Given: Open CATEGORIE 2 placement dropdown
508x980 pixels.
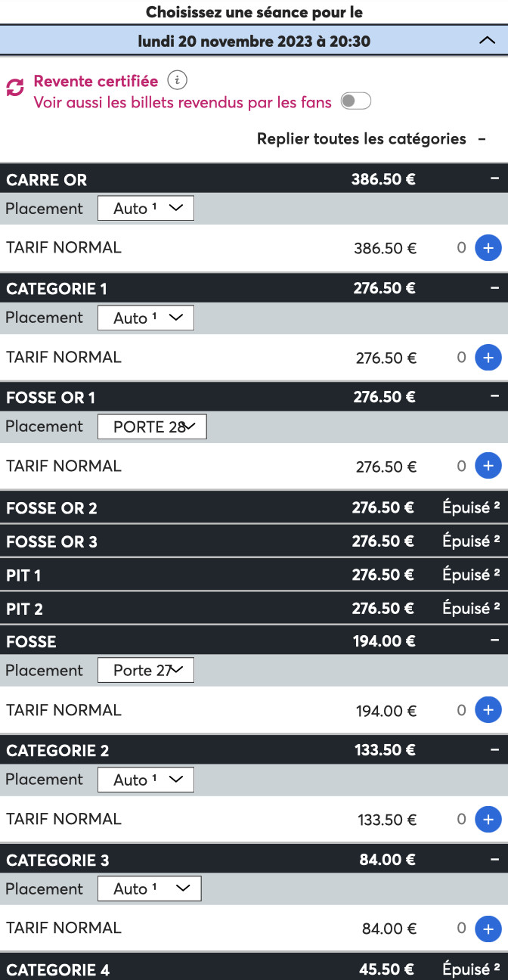Looking at the screenshot, I should (x=146, y=780).
